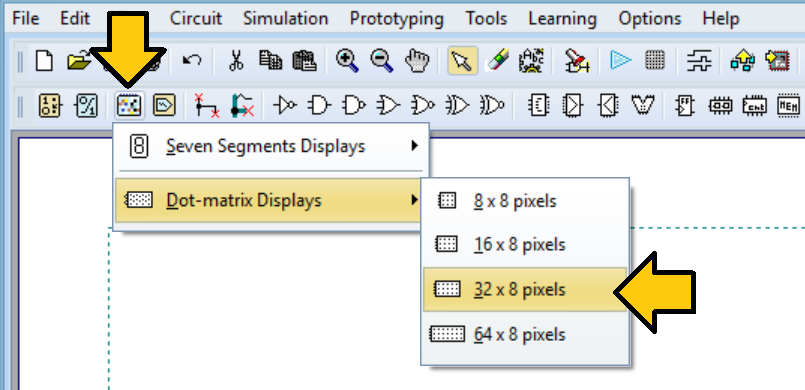
Task: Insert an output probe component icon
Action: pos(164,106)
